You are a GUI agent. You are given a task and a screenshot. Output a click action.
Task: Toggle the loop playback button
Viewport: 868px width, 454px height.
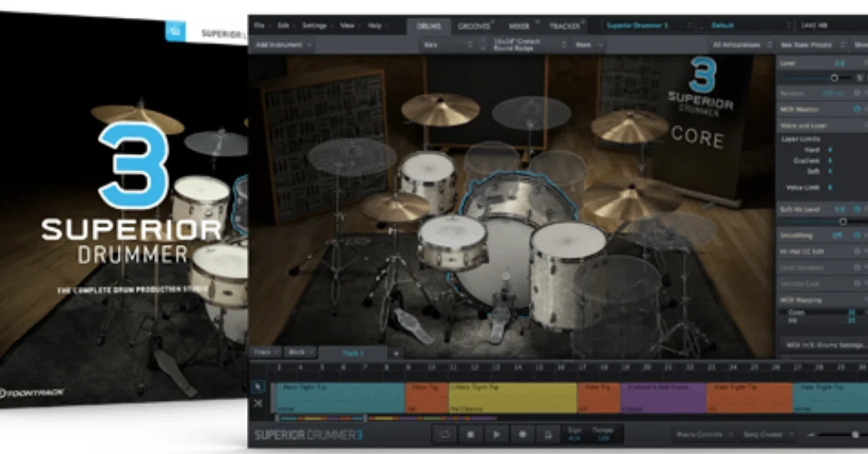coord(446,434)
